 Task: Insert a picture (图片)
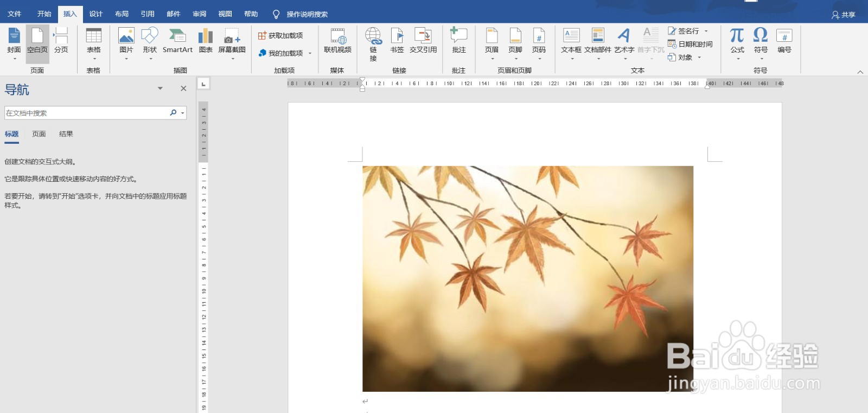click(x=126, y=43)
